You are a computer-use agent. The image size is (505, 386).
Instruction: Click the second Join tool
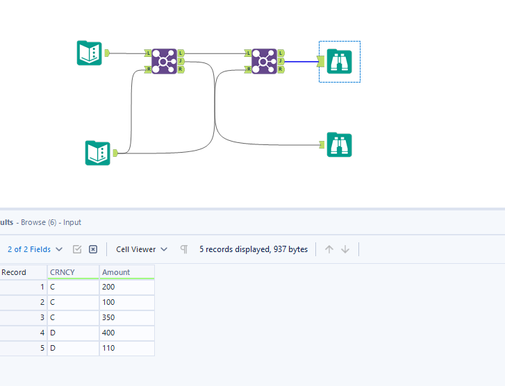264,61
